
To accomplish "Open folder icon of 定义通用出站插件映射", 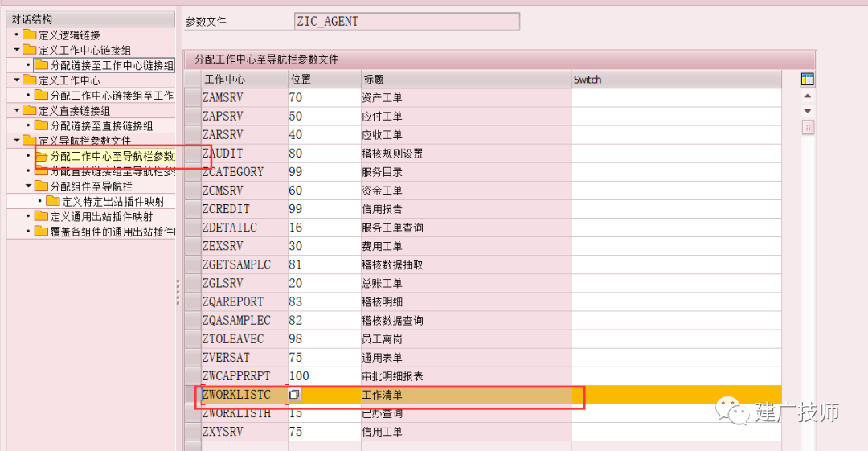I will (x=41, y=216).
